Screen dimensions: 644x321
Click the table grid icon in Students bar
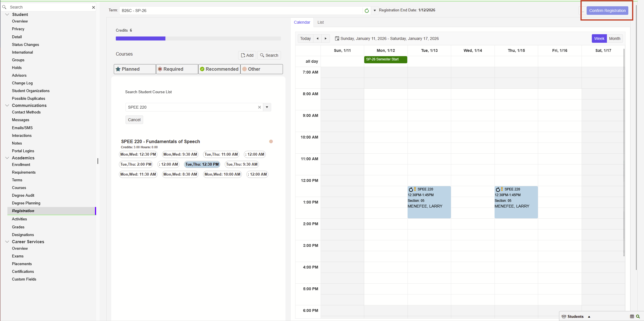tap(632, 316)
